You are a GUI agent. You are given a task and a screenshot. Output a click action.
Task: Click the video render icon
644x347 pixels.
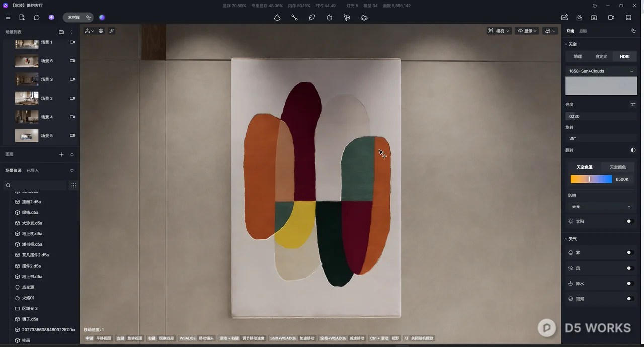pos(611,17)
